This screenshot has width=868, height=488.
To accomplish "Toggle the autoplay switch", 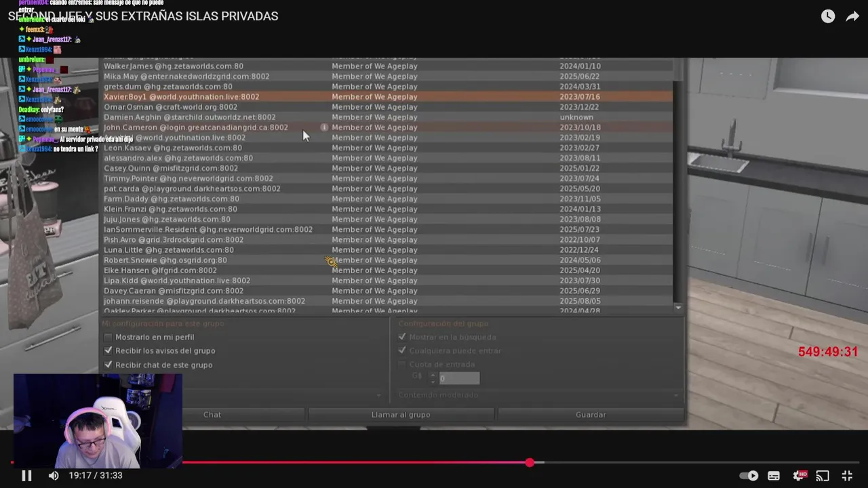I will point(749,476).
